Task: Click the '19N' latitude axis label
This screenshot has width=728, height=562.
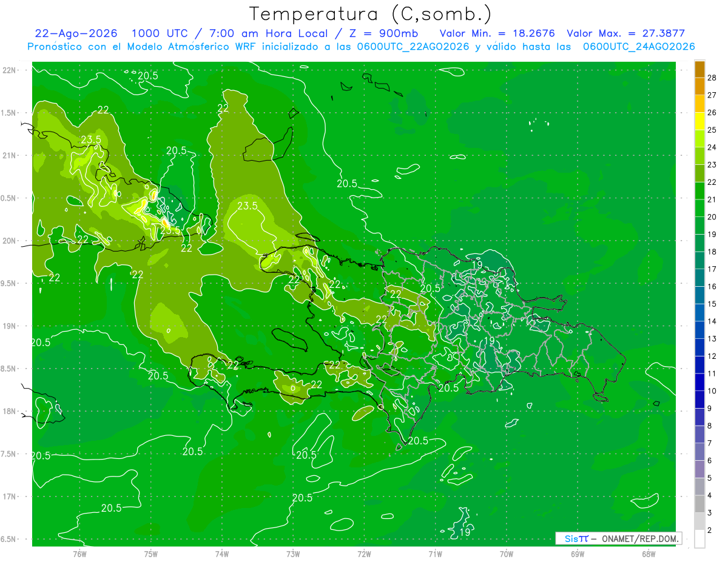Action: (x=10, y=326)
